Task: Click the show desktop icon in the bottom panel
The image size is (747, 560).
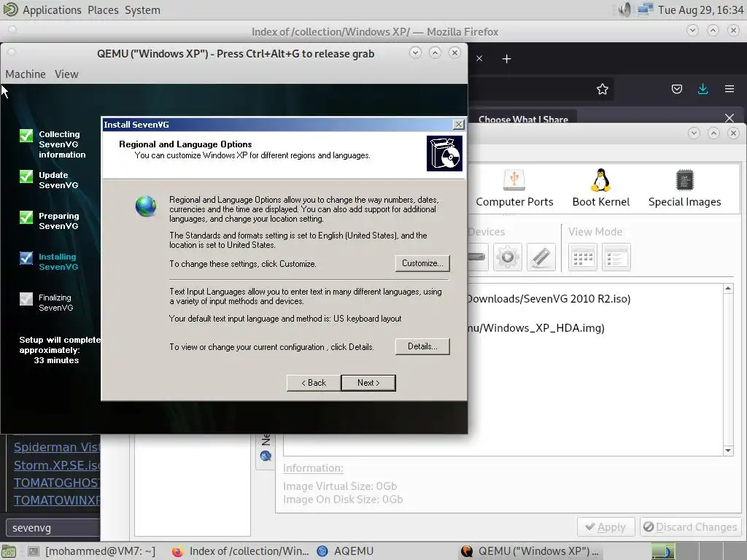Action: [x=9, y=551]
